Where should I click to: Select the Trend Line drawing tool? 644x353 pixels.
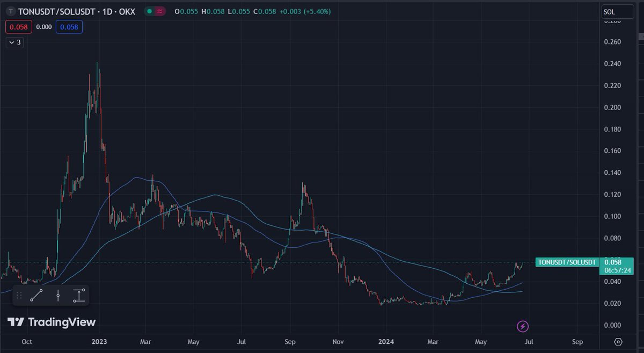[x=36, y=295]
